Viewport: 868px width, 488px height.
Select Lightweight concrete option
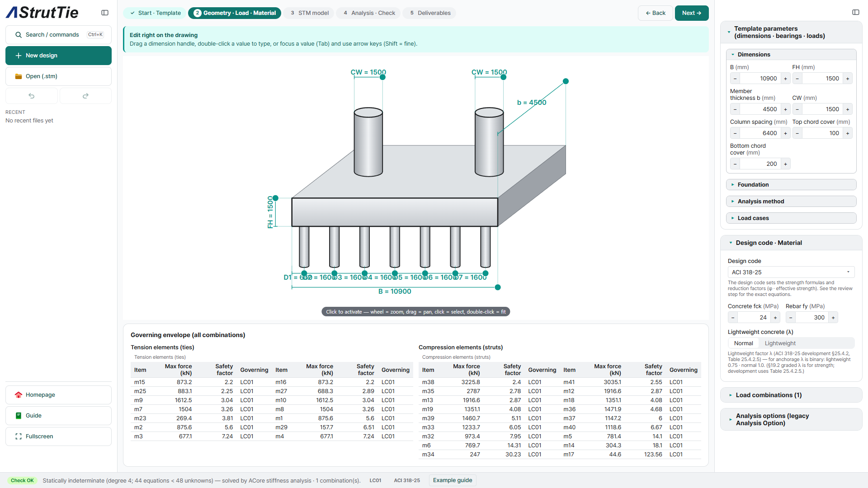pyautogui.click(x=780, y=343)
